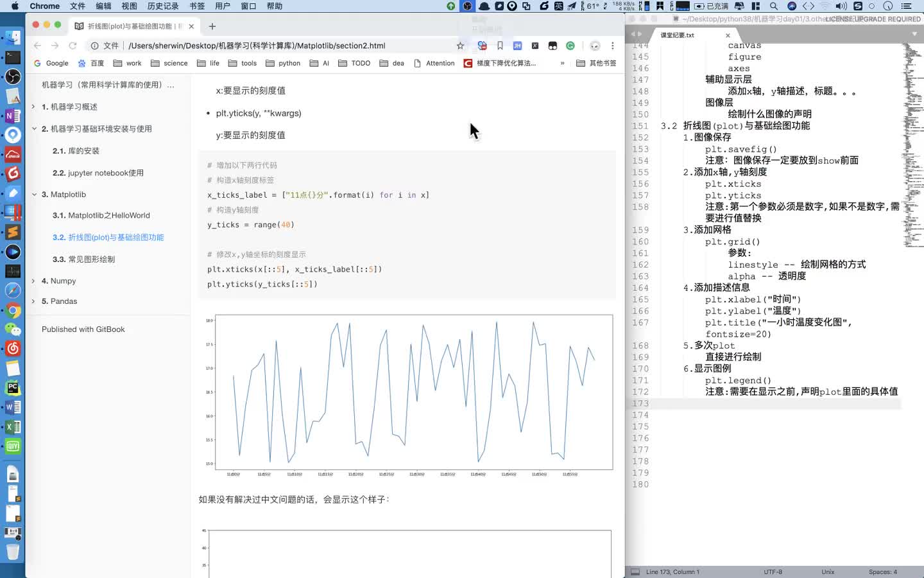This screenshot has height=578, width=924.
Task: Open section 2.2. jupyter notebook使用
Action: (98, 173)
